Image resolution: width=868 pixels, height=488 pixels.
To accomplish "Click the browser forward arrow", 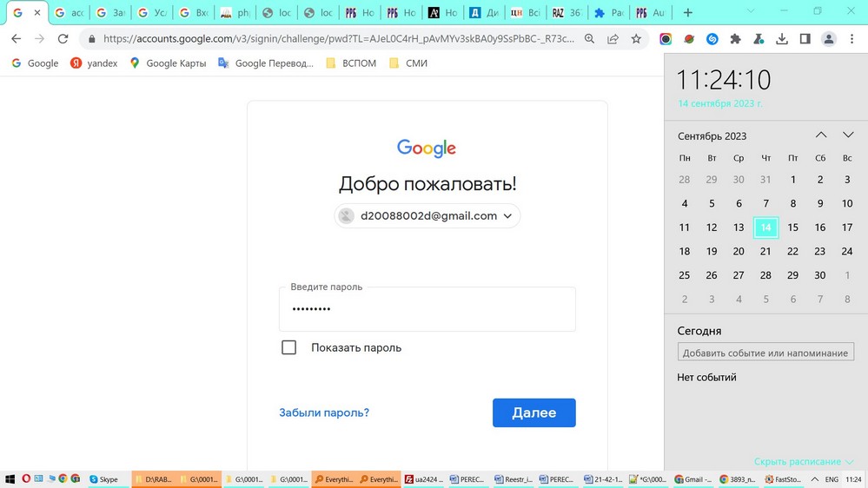I will click(39, 39).
